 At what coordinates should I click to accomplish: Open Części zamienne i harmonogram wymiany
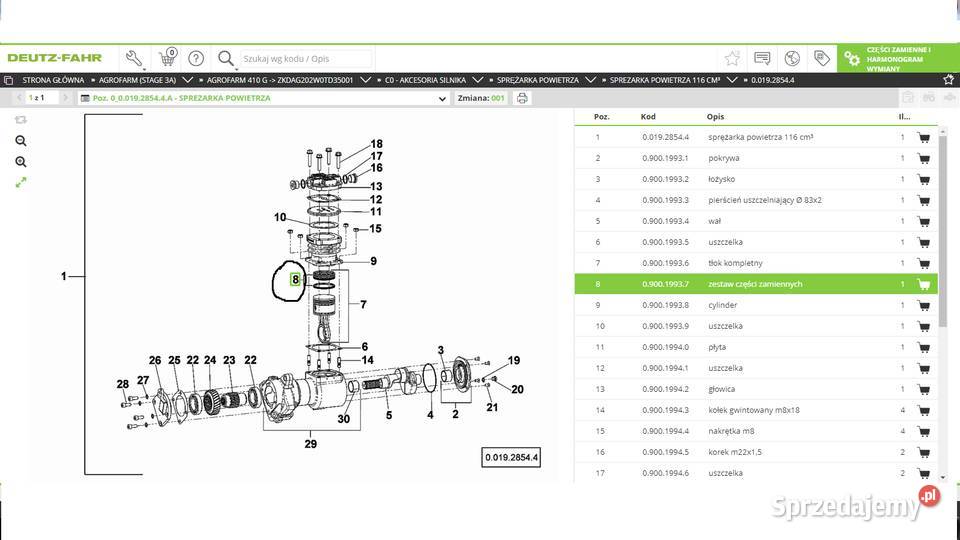tap(897, 58)
